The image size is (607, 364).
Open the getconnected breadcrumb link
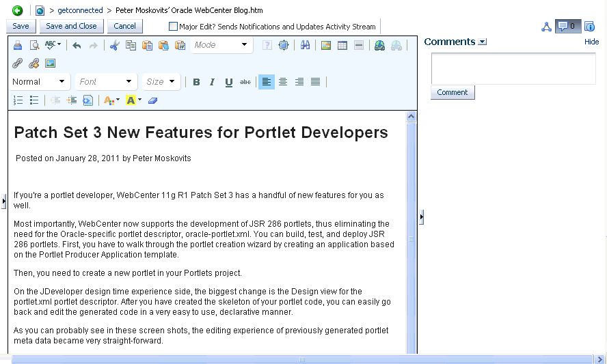pyautogui.click(x=80, y=10)
